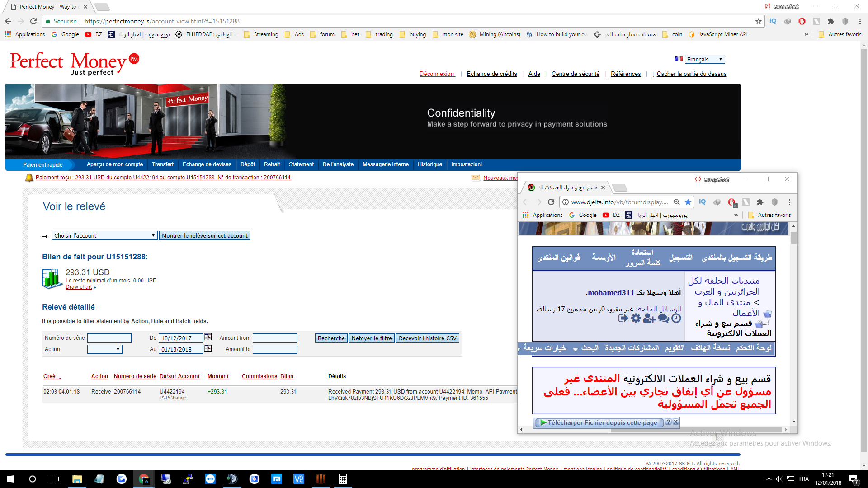Image resolution: width=868 pixels, height=488 pixels.
Task: Open the Historique menu item
Action: (x=430, y=164)
